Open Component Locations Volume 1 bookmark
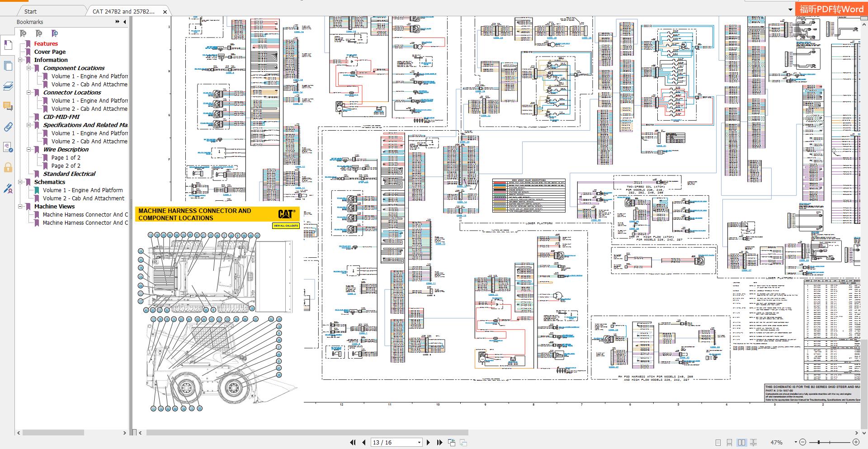The height and width of the screenshot is (449, 868). click(x=90, y=76)
